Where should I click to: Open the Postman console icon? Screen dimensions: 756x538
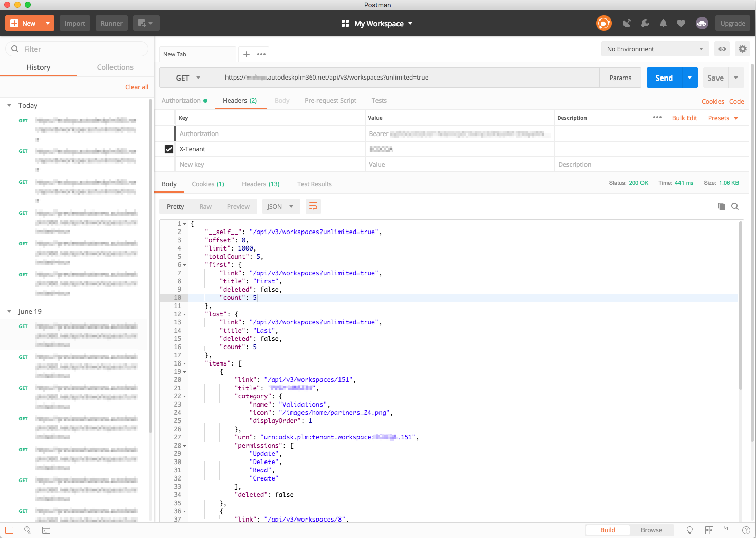point(46,530)
